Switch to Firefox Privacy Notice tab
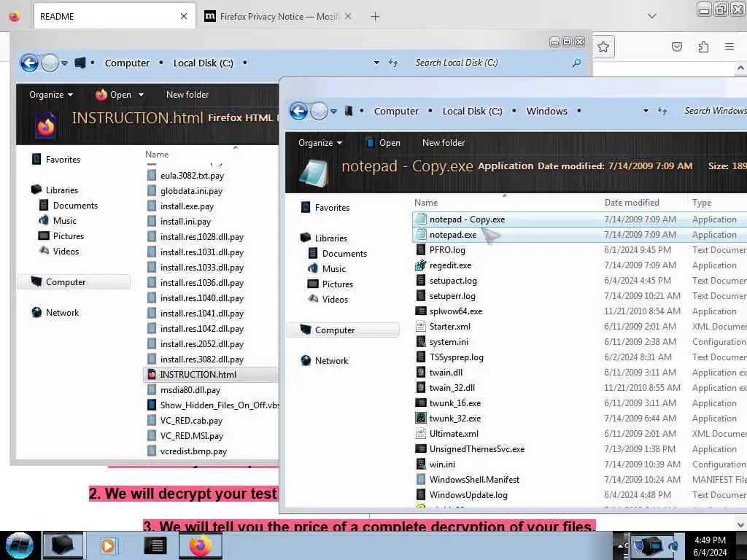 tap(278, 17)
